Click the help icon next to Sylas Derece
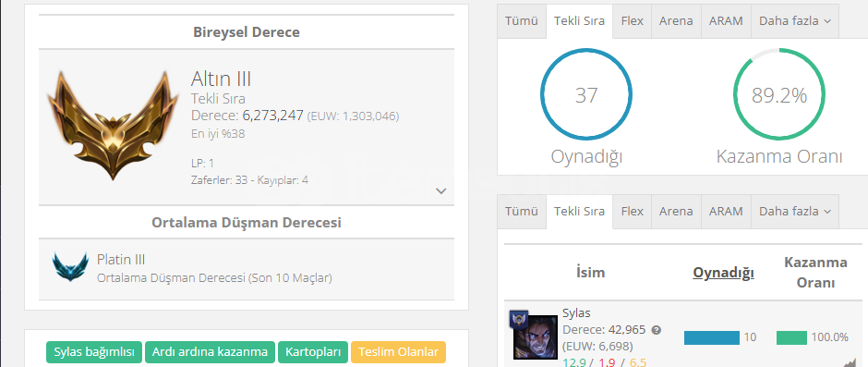This screenshot has width=868, height=367. [657, 330]
